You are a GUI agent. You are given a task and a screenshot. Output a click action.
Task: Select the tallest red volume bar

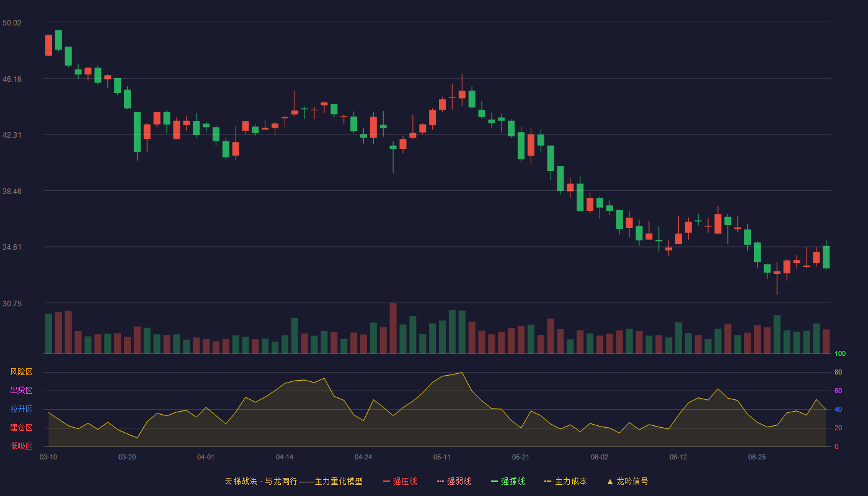tap(393, 328)
